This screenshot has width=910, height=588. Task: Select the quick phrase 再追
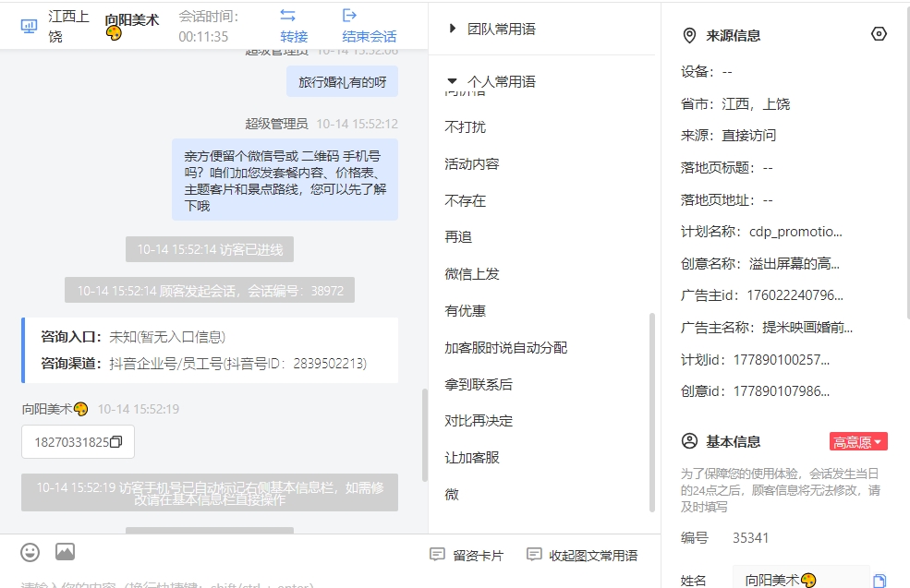pyautogui.click(x=458, y=237)
